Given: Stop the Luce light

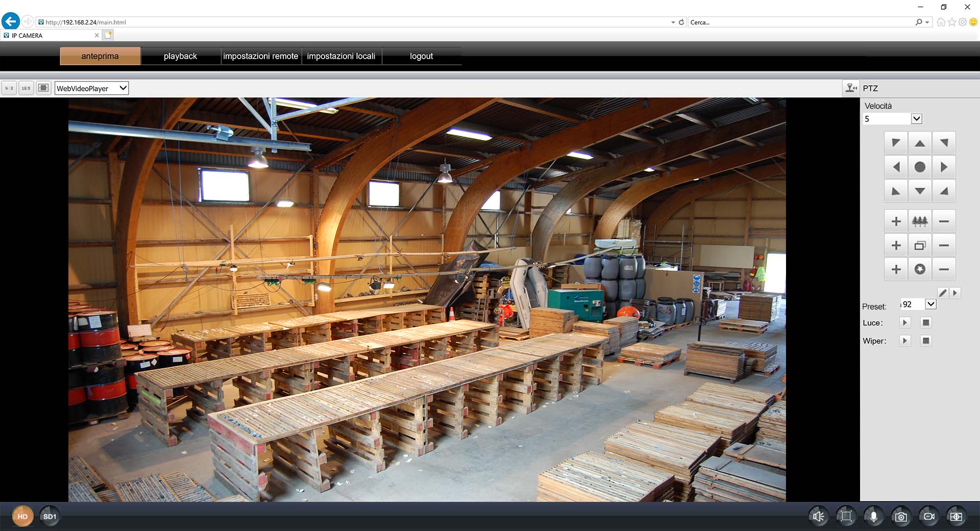Looking at the screenshot, I should (x=926, y=323).
